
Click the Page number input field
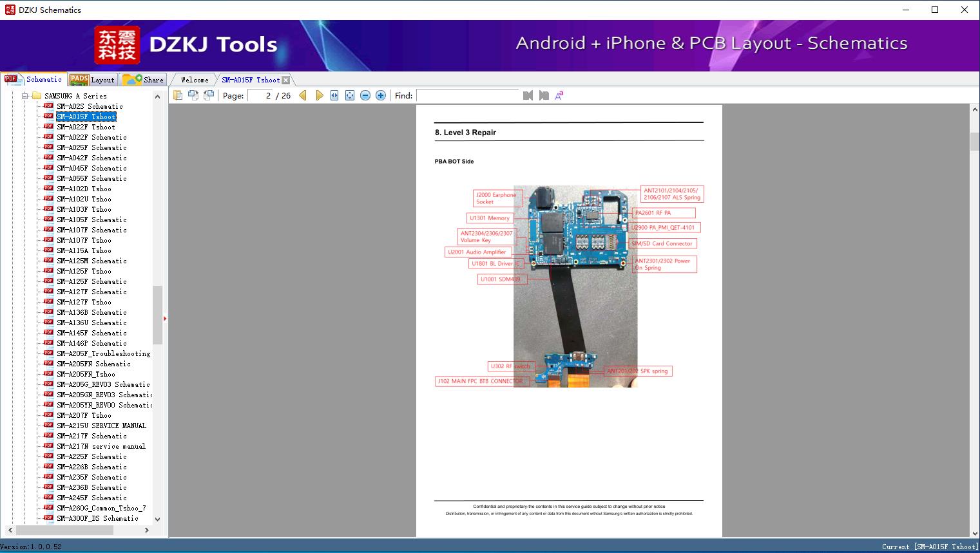point(260,95)
